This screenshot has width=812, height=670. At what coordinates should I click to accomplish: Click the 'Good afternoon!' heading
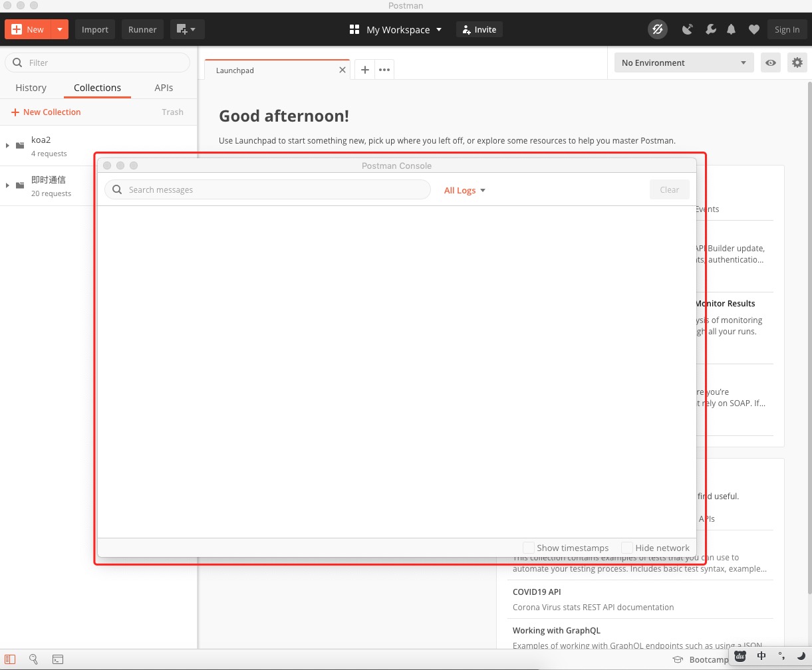pyautogui.click(x=284, y=116)
